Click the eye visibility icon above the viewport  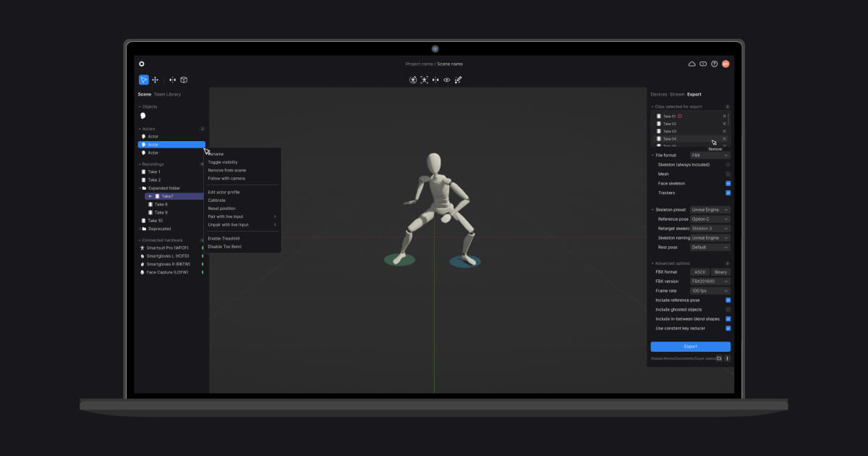[446, 80]
